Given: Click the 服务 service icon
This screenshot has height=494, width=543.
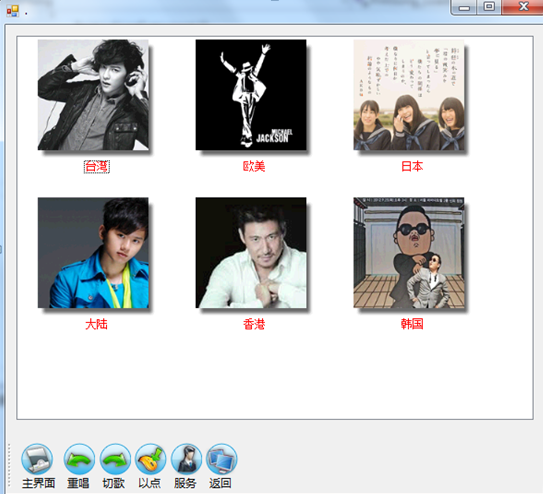Looking at the screenshot, I should point(186,459).
